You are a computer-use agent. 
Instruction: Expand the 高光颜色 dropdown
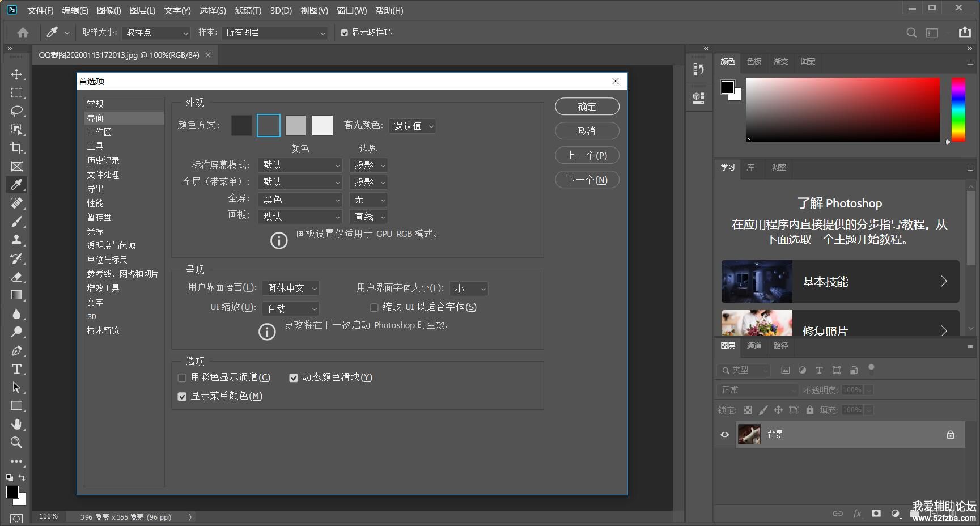pyautogui.click(x=413, y=126)
